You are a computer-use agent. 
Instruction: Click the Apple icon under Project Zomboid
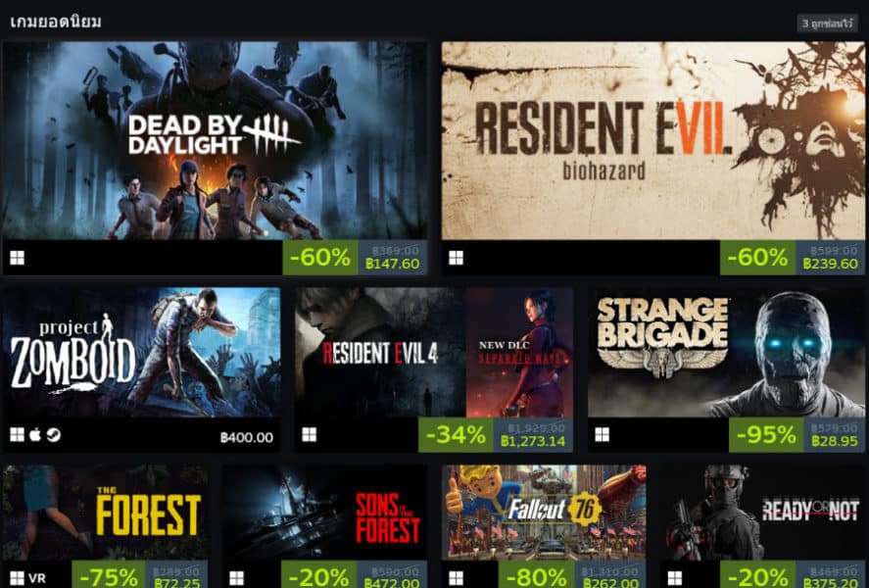pos(35,434)
